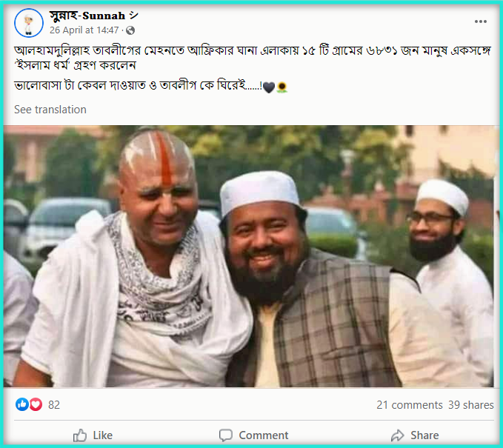Select the Share button label

click(x=424, y=435)
